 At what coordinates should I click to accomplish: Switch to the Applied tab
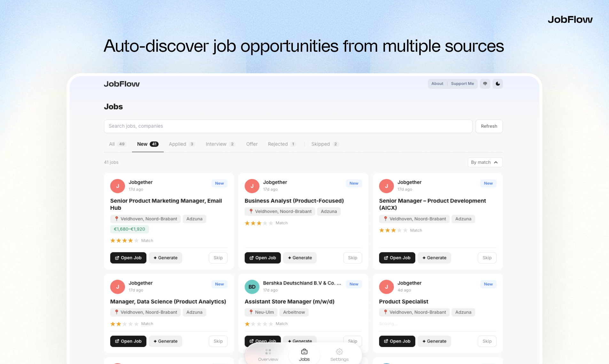coord(182,144)
